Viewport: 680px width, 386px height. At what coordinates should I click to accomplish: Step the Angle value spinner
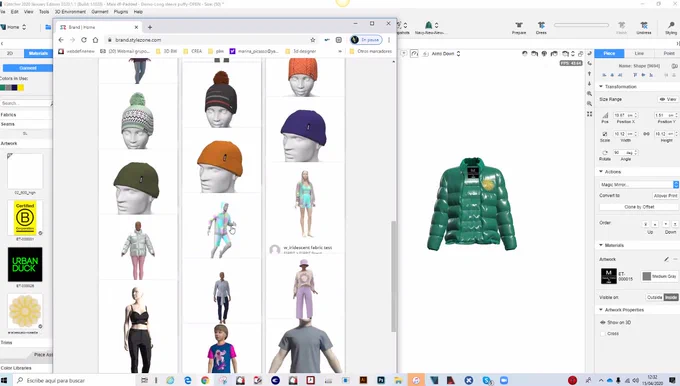point(636,153)
